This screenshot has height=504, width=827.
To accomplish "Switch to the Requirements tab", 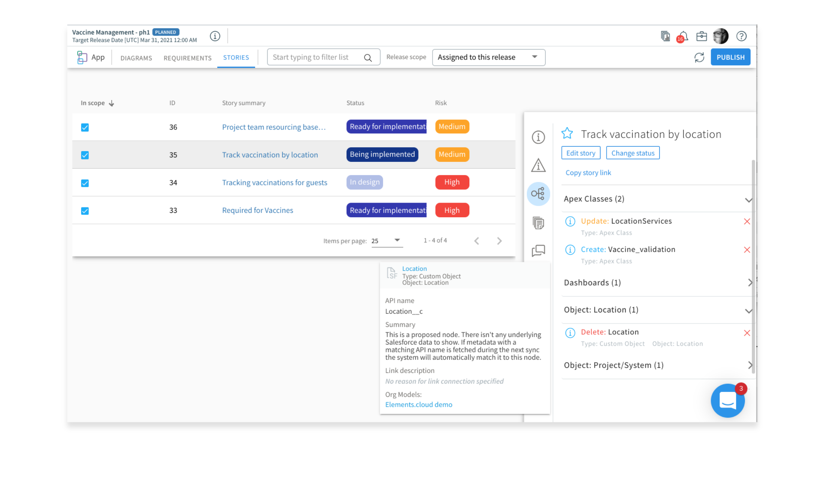I will click(x=187, y=58).
